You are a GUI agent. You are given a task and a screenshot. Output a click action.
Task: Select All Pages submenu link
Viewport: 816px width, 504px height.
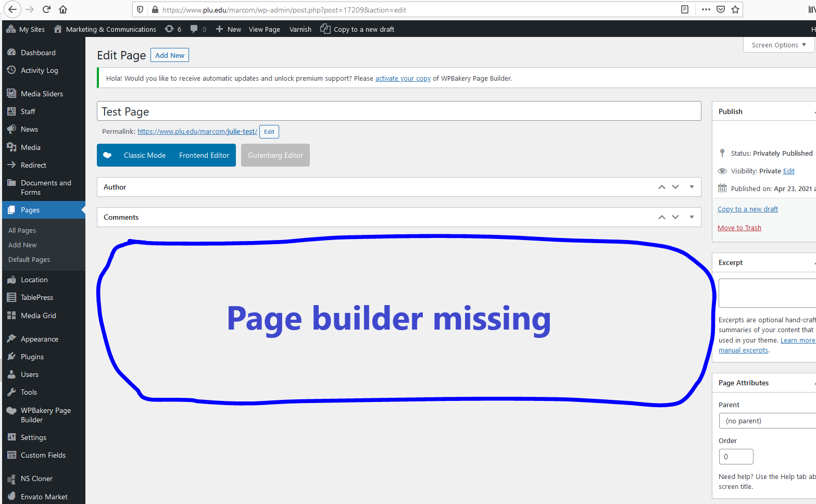pyautogui.click(x=22, y=230)
